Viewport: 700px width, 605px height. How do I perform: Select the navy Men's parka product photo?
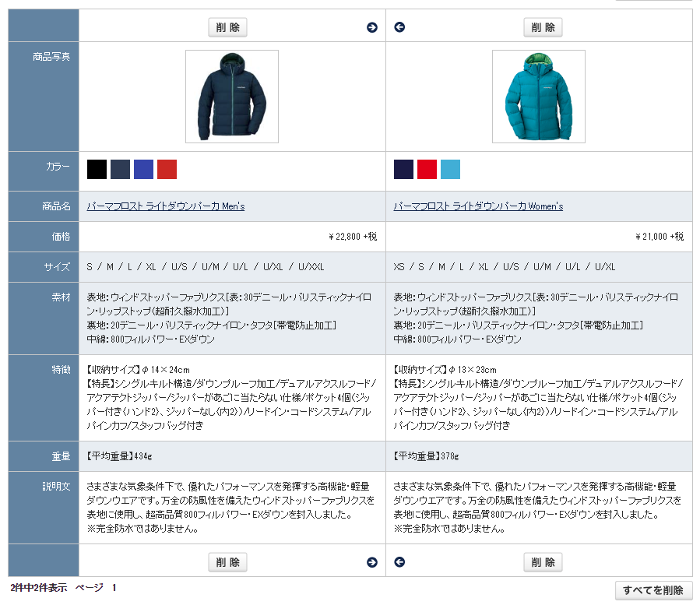point(232,97)
